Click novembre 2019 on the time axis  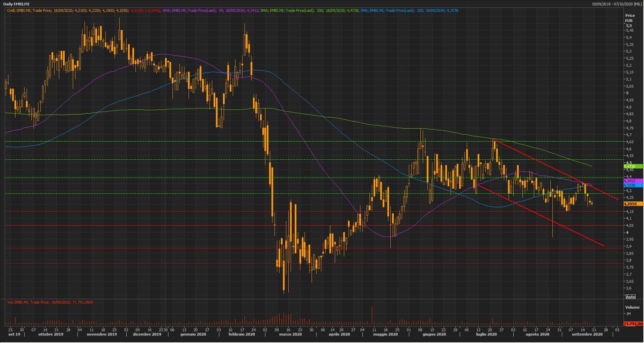click(102, 334)
